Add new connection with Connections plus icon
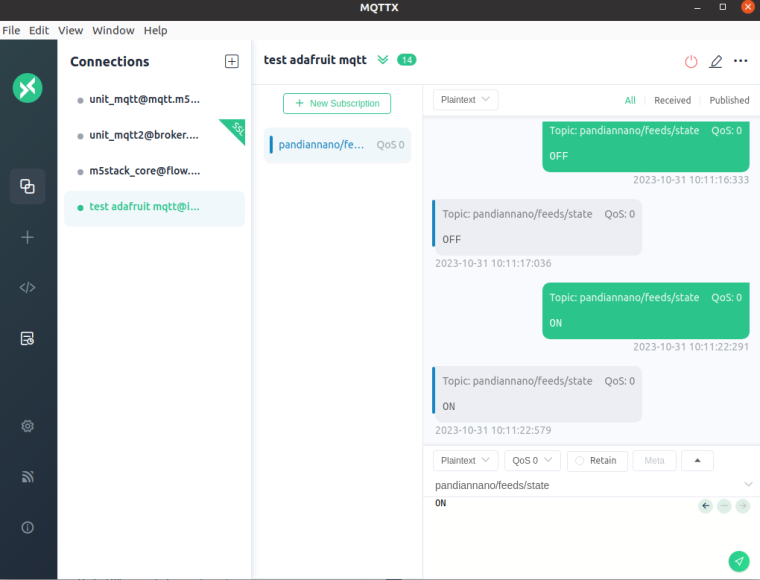Screen dimensions: 760x580 tap(232, 62)
